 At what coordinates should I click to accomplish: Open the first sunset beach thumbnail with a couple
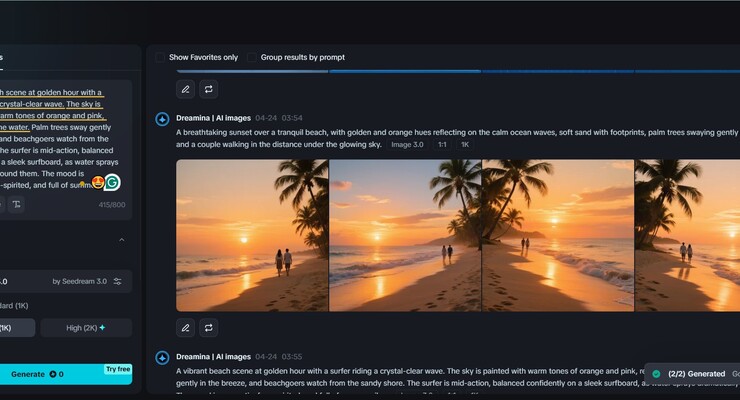coord(252,235)
